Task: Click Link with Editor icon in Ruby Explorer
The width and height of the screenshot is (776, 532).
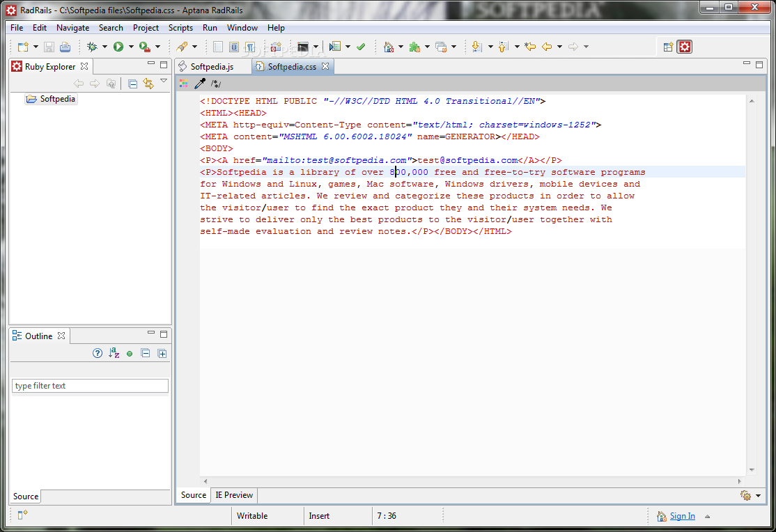Action: (148, 84)
